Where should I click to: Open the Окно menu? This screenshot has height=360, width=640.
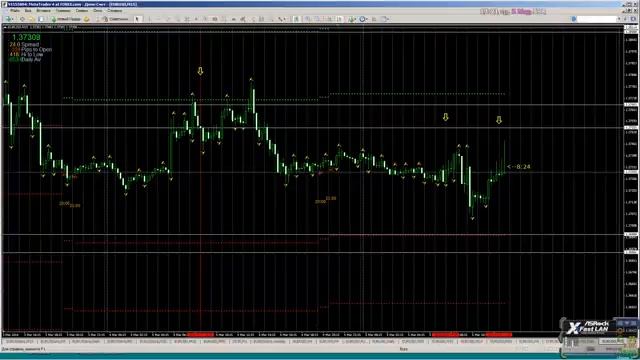pyautogui.click(x=98, y=11)
